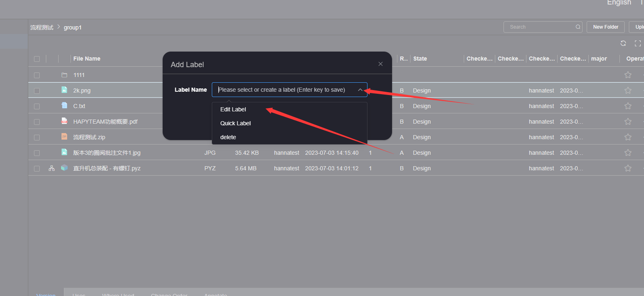This screenshot has height=296, width=644.
Task: Choose Edit Label from the dropdown list
Action: (289, 109)
